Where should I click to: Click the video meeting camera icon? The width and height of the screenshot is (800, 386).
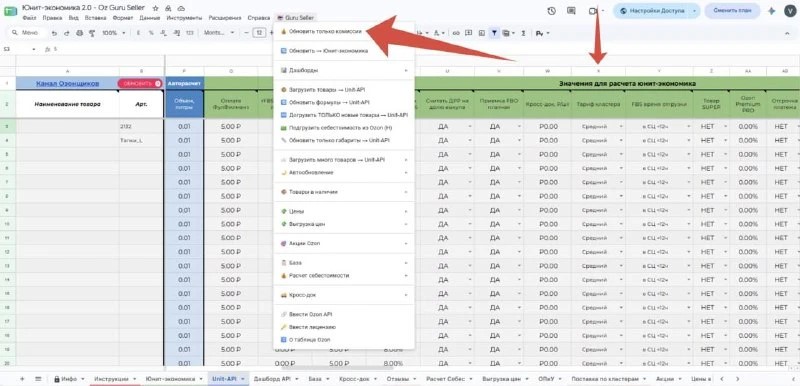click(592, 11)
